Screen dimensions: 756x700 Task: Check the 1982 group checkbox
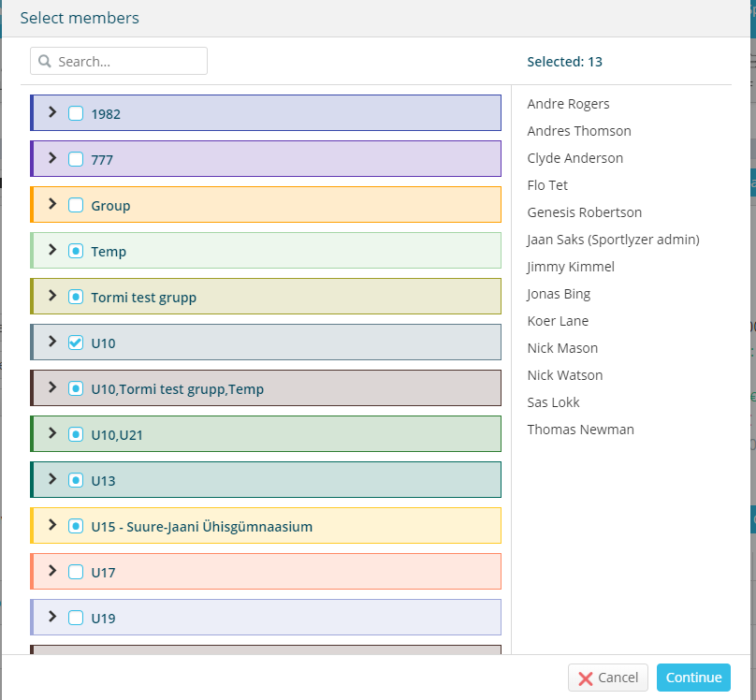click(76, 113)
